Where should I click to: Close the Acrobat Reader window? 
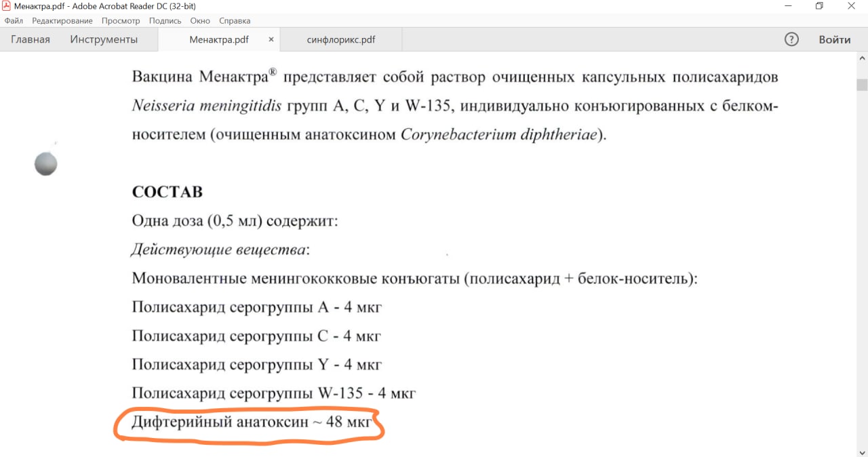(x=851, y=6)
